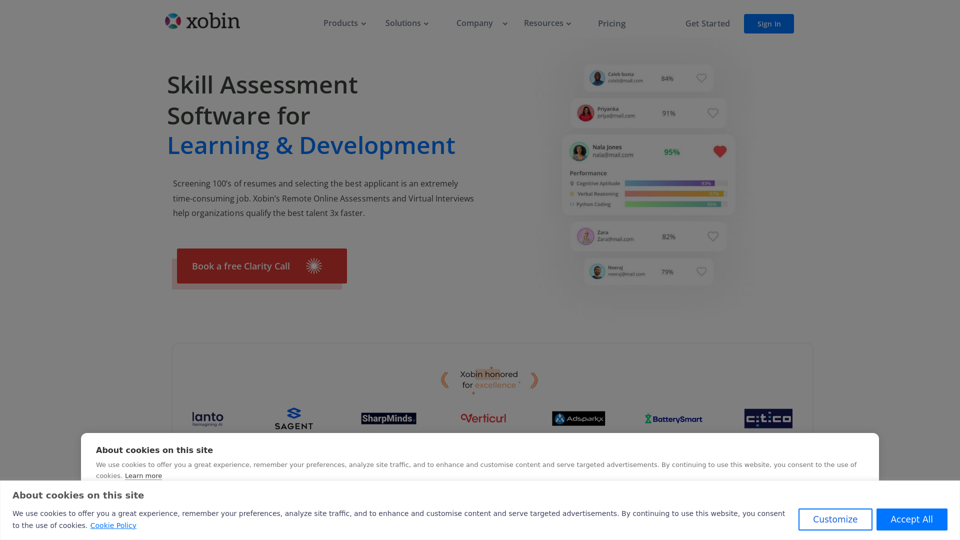Screen dimensions: 960x540
Task: Favorite Neeraj's candidate card heart
Action: (702, 271)
